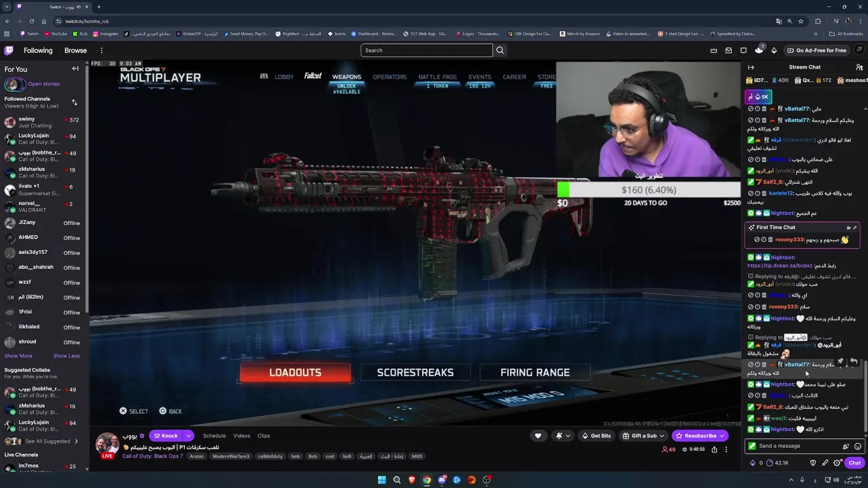
Task: Switch to the Browse tab
Action: [x=75, y=50]
